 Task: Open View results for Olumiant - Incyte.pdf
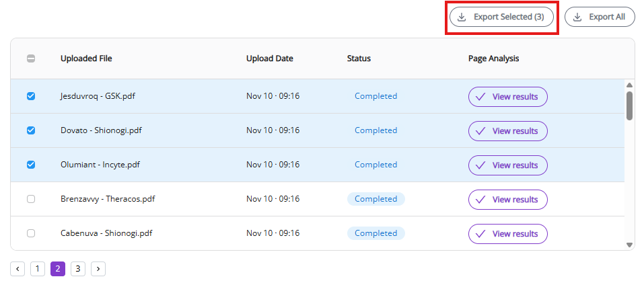507,165
